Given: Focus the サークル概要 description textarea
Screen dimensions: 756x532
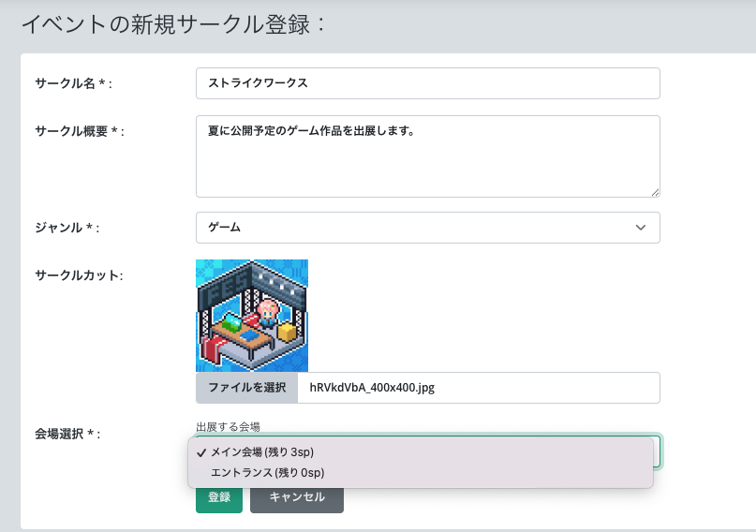Looking at the screenshot, I should click(427, 155).
